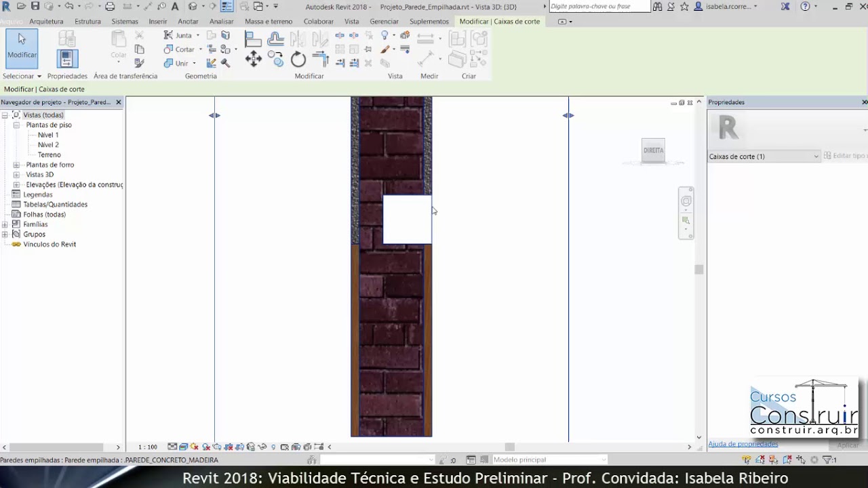Select the Move tool

(253, 59)
